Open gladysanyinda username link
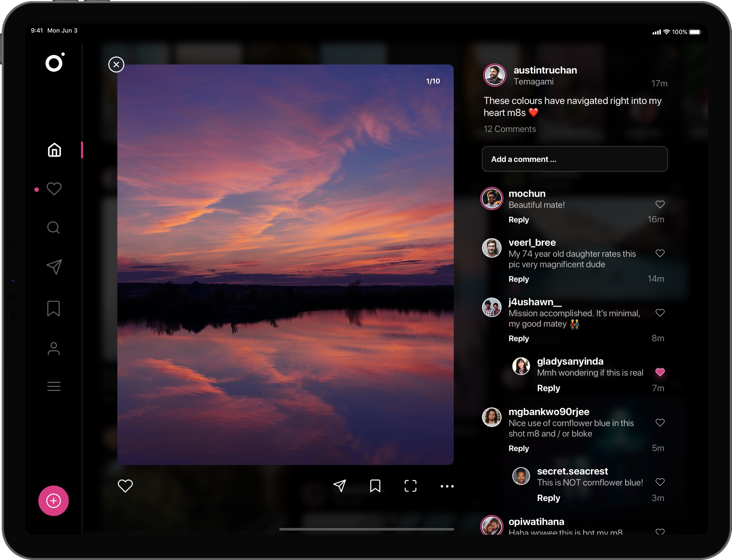The image size is (732, 560). (570, 361)
